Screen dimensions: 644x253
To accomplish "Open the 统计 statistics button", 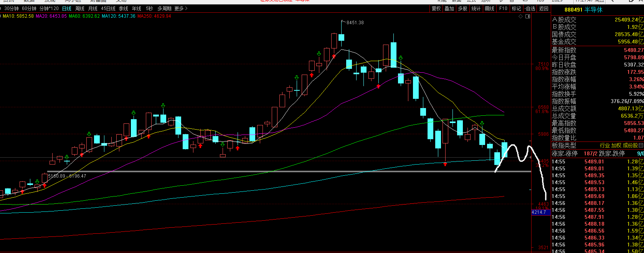I will tap(476, 8).
